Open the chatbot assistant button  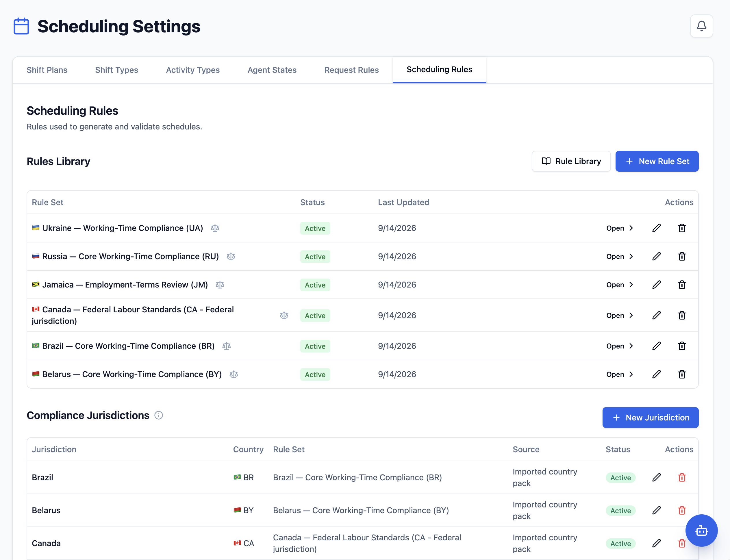point(701,530)
